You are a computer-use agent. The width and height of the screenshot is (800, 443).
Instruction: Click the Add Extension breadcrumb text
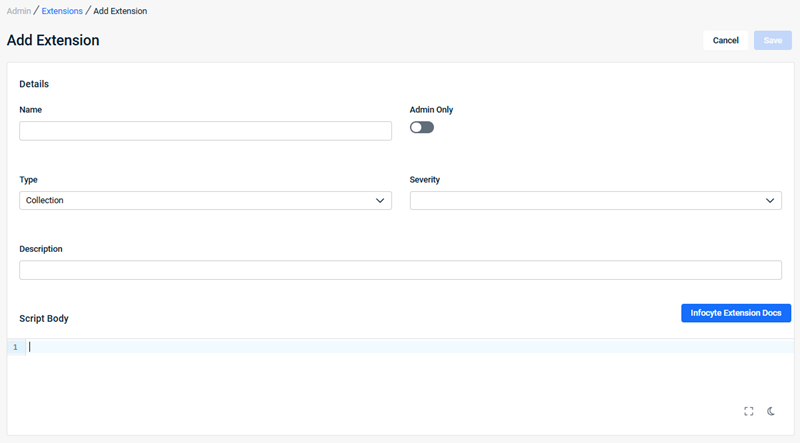[x=120, y=11]
